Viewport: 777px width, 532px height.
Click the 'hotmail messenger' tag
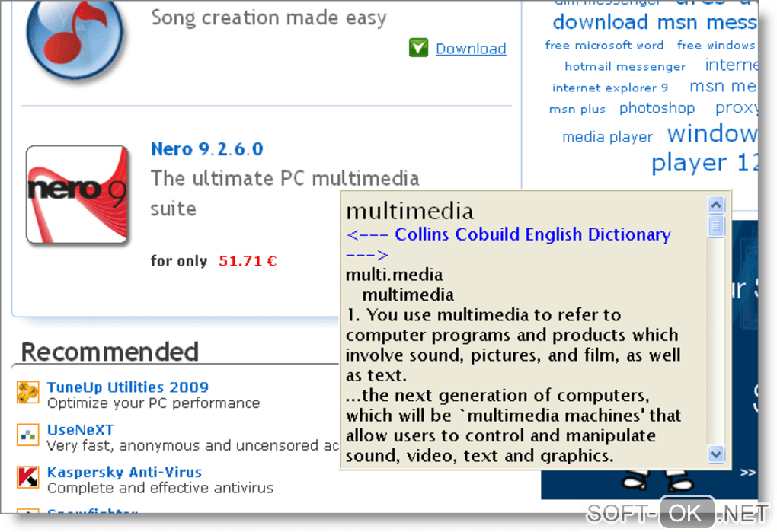[625, 66]
